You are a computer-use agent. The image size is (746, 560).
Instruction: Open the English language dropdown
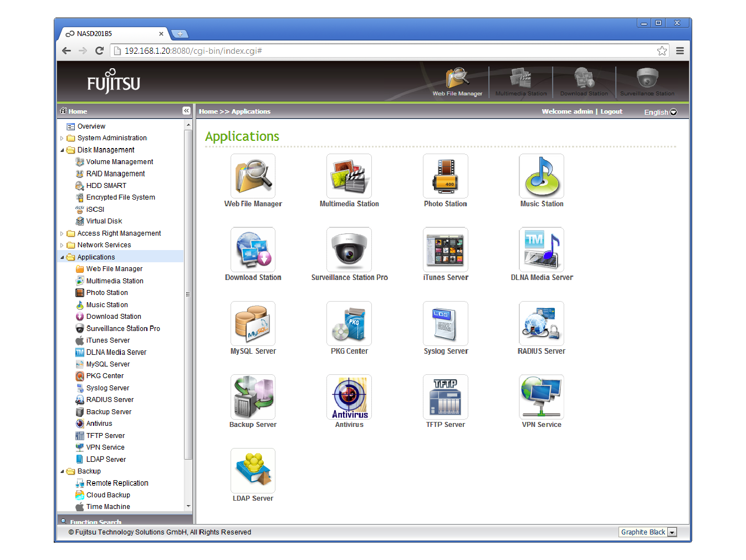coord(660,112)
